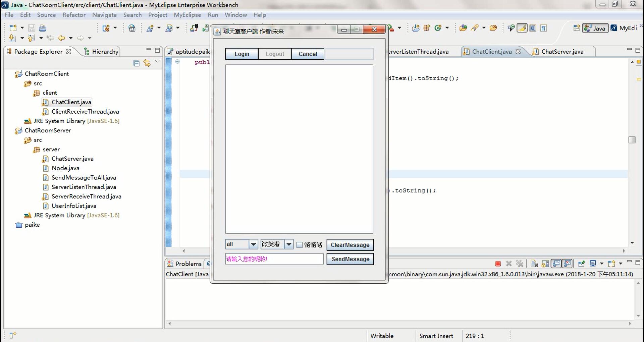Open the New file dropdown arrow

[22, 28]
